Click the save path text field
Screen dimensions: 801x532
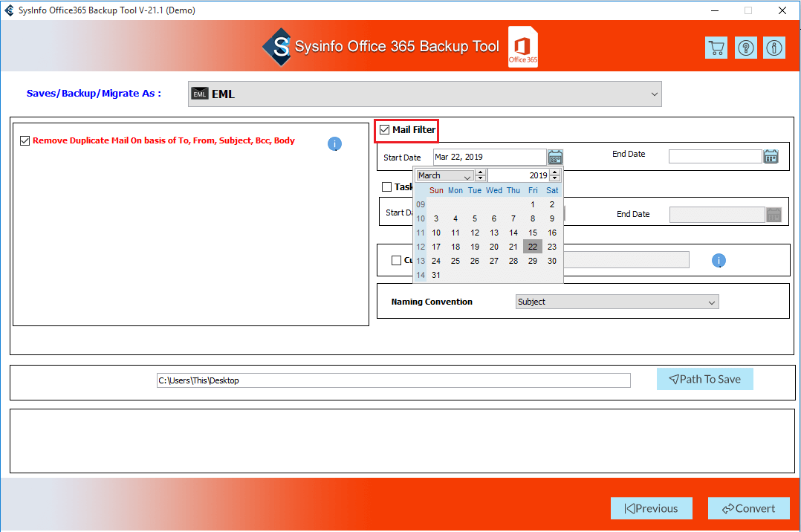click(x=393, y=380)
